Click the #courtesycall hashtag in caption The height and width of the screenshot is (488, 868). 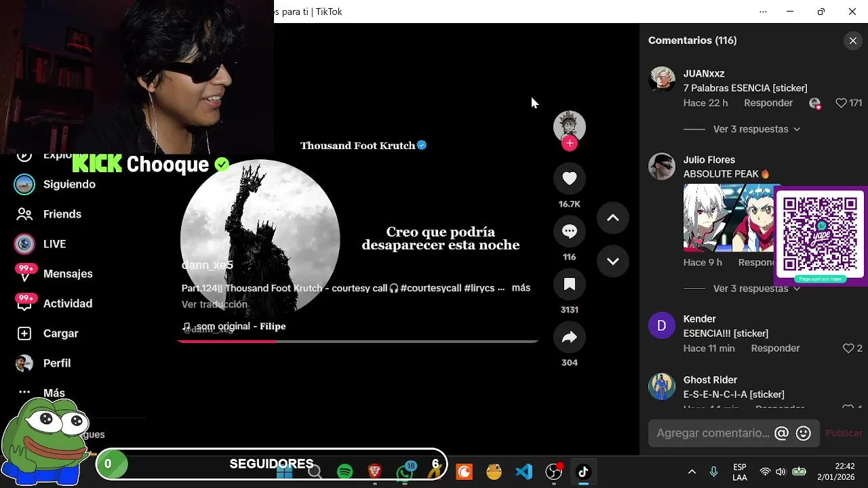pyautogui.click(x=431, y=288)
